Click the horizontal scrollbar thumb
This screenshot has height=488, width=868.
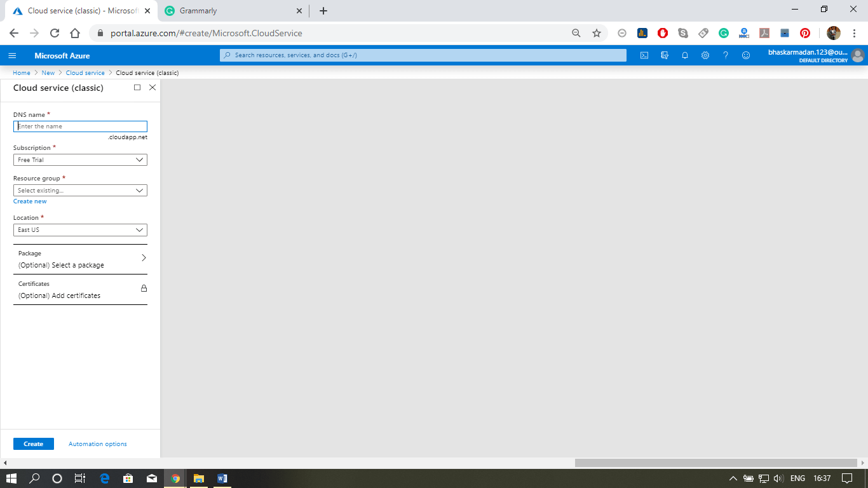pos(715,463)
